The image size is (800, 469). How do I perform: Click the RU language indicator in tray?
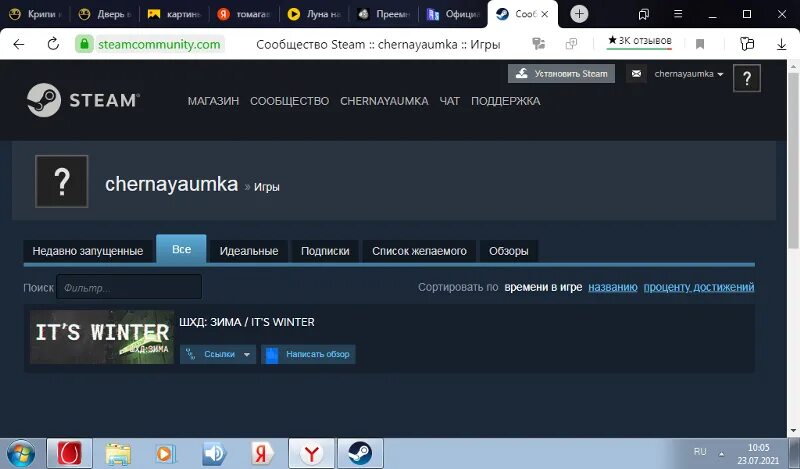[x=700, y=452]
